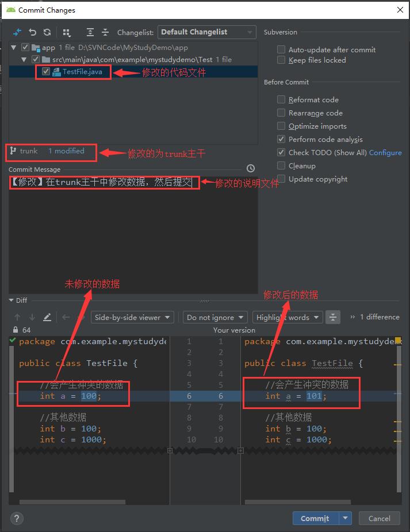Collapse the Diff section
Viewport: 410px width, 532px height.
[x=11, y=300]
